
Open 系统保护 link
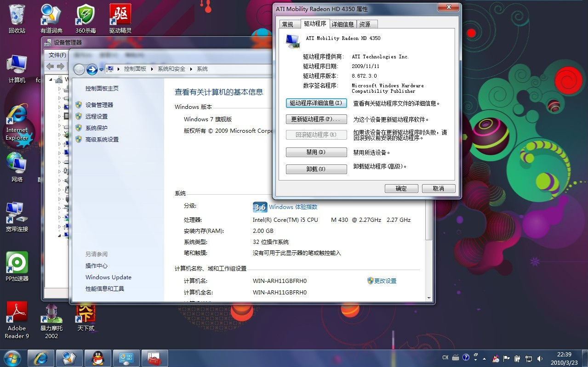(x=97, y=128)
